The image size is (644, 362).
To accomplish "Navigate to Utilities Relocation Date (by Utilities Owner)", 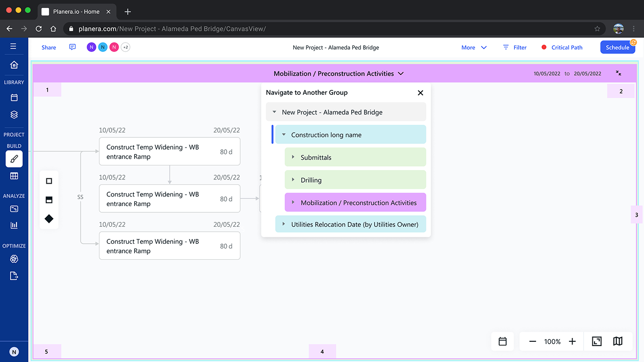I will click(351, 224).
